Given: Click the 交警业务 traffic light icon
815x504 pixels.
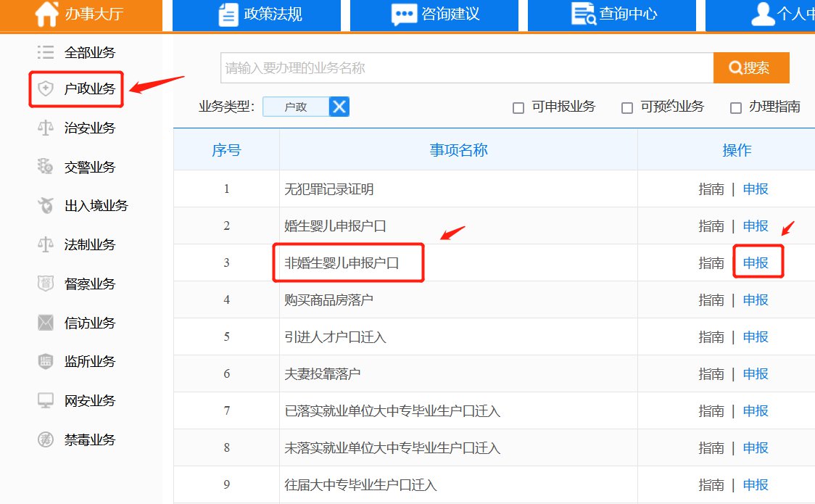Looking at the screenshot, I should [x=46, y=167].
